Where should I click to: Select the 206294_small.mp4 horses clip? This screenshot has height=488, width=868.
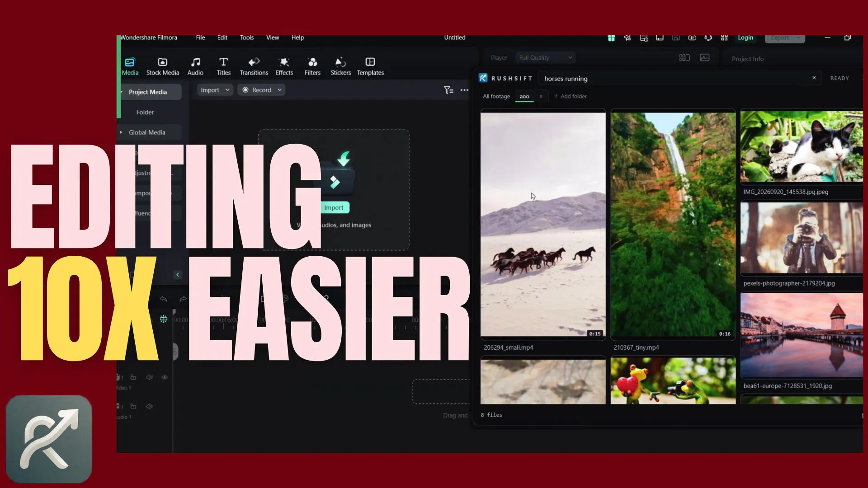(x=543, y=225)
